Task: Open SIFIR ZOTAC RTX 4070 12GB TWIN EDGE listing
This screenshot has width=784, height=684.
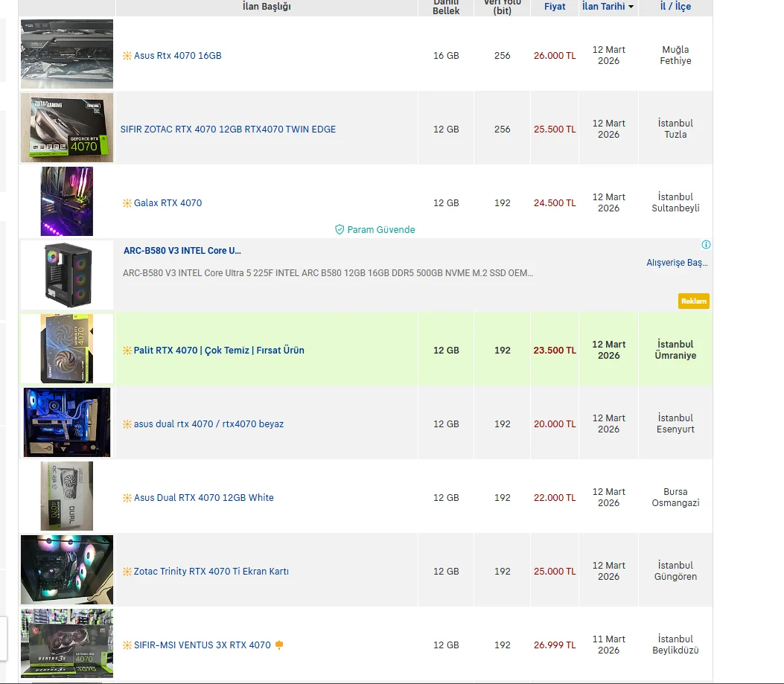Action: tap(228, 129)
